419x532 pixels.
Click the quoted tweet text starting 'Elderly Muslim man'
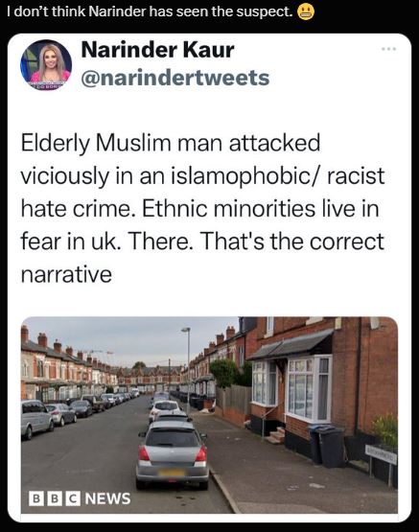click(202, 208)
